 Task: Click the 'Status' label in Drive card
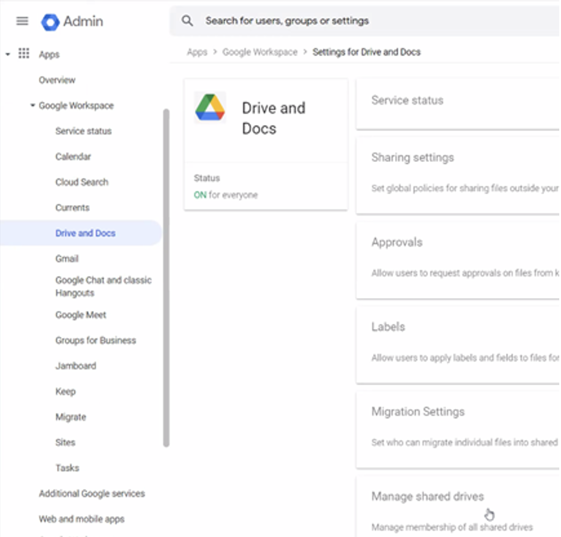(x=206, y=178)
